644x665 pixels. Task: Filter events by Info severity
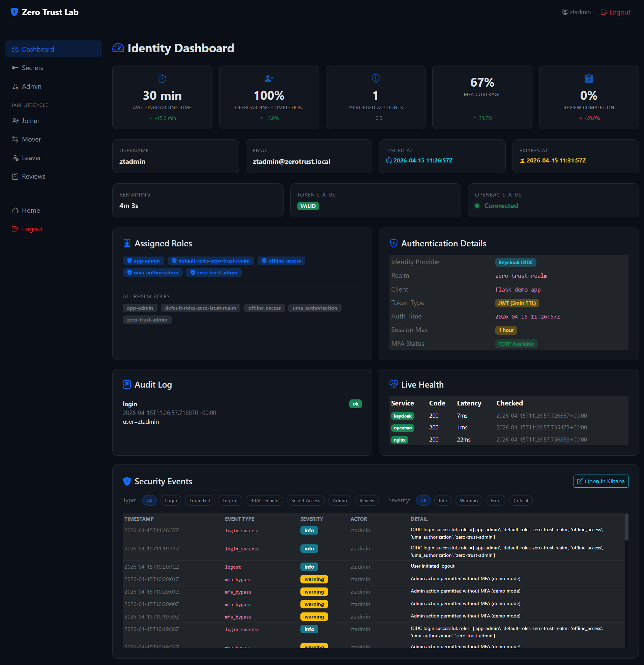(x=443, y=501)
